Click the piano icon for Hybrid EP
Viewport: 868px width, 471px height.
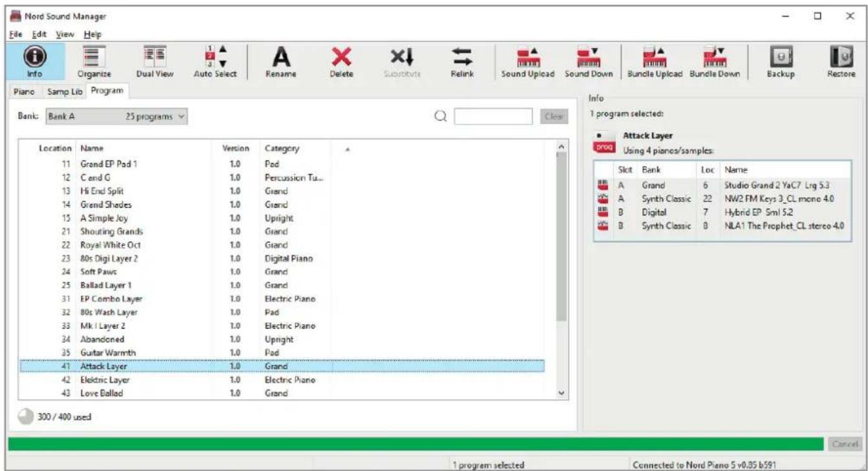pos(604,212)
